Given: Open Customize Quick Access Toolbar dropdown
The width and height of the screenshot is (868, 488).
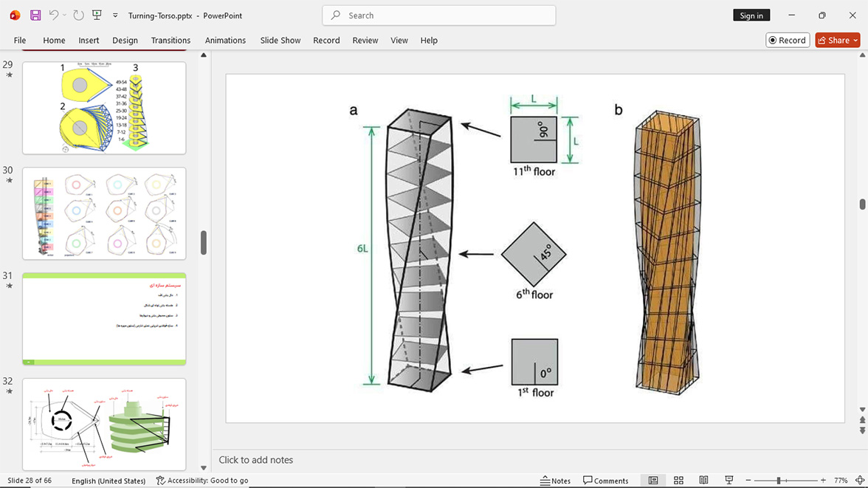Looking at the screenshot, I should (x=115, y=16).
